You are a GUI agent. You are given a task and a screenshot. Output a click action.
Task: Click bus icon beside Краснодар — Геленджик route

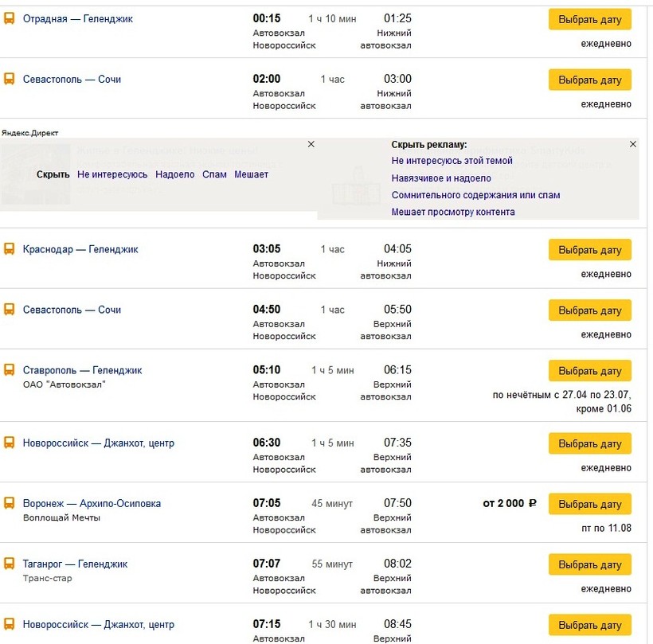click(x=10, y=249)
